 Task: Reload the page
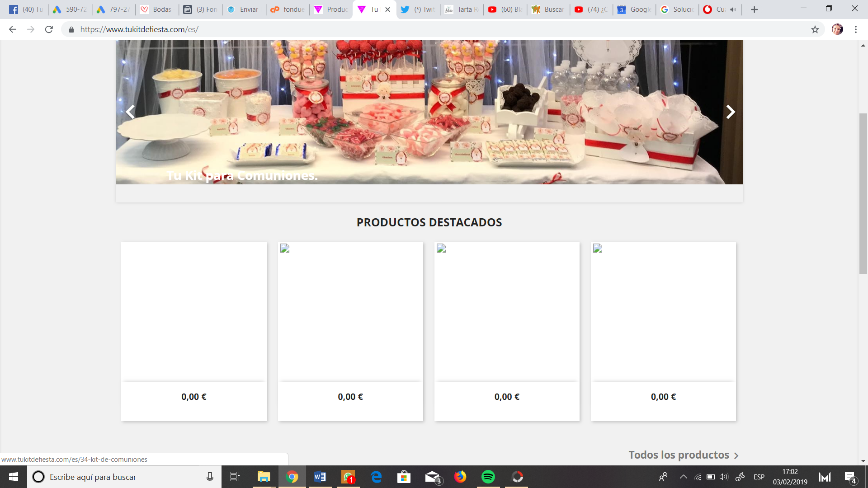[49, 29]
